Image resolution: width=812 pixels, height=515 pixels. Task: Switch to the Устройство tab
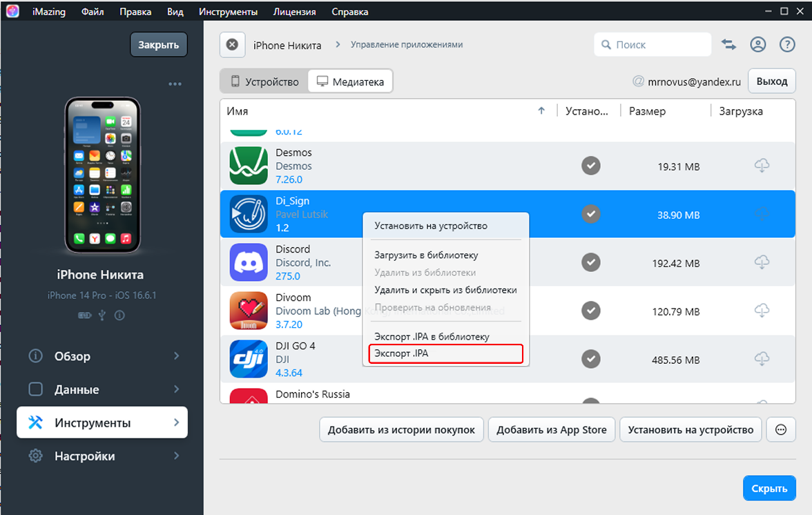click(264, 81)
